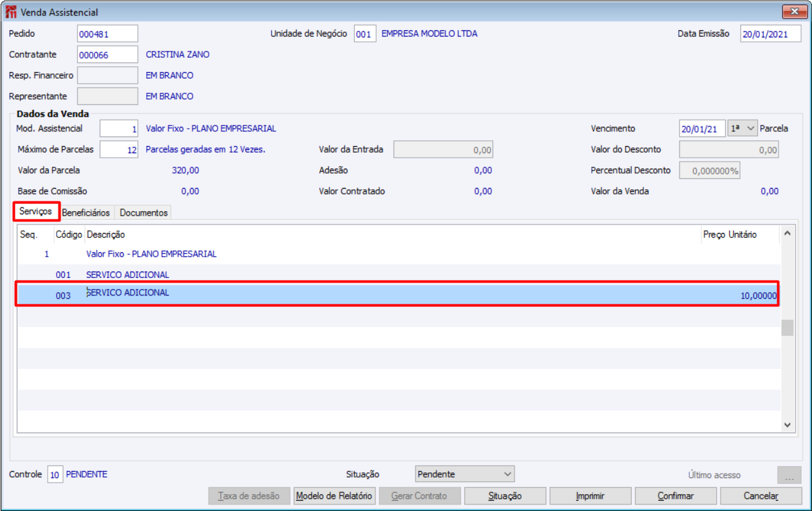Open the Situação dropdown showing Pendente
Image resolution: width=812 pixels, height=511 pixels.
(x=465, y=474)
